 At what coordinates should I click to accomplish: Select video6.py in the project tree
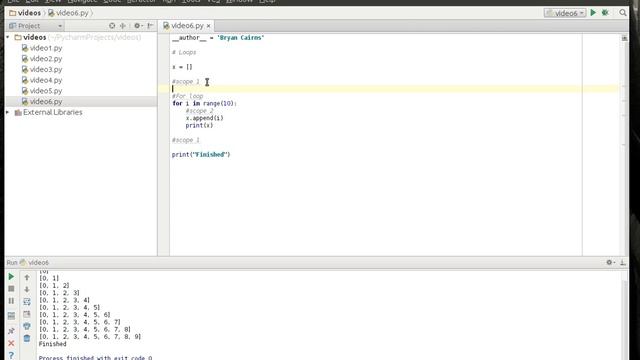click(x=46, y=101)
